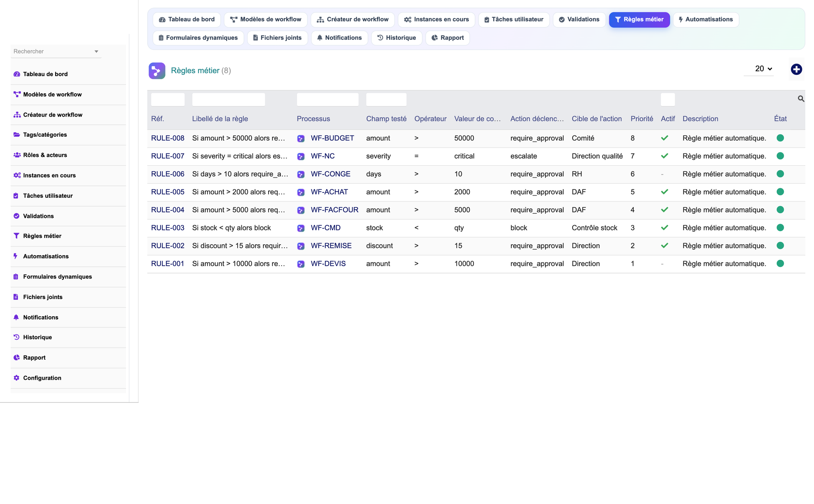Click the Champ testé filter field
This screenshot has height=504, width=814.
tap(386, 100)
